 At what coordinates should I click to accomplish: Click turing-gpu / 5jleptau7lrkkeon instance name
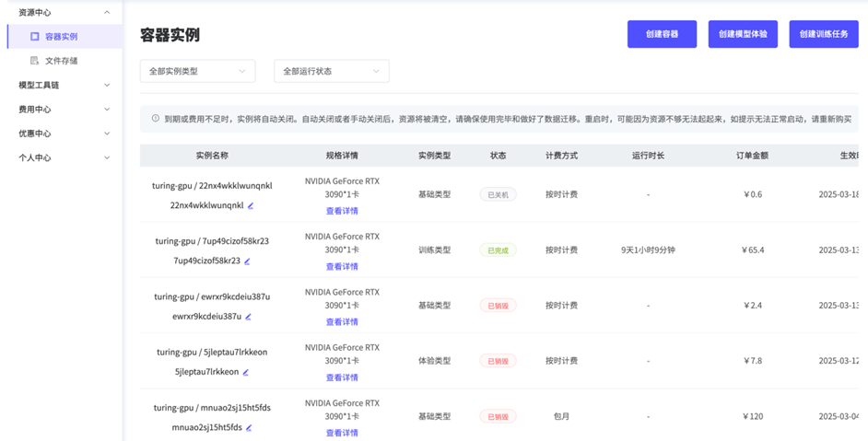coord(212,352)
